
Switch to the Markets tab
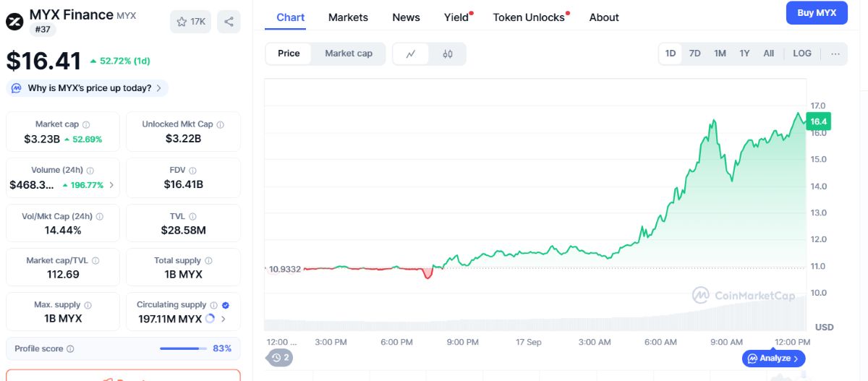(348, 17)
